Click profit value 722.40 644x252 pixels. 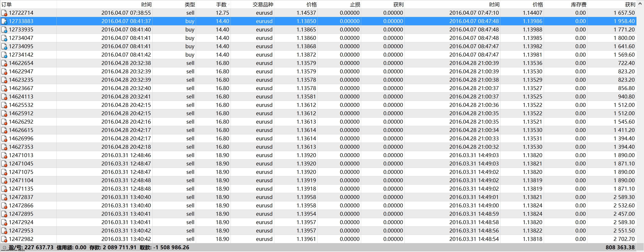626,63
